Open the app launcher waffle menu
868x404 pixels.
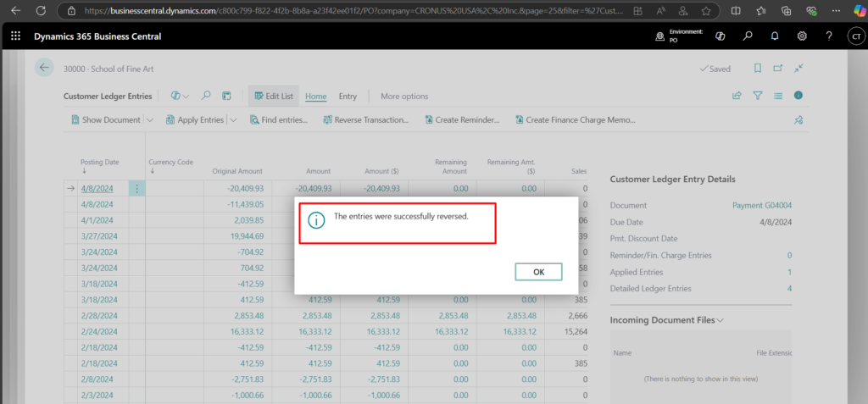[x=15, y=36]
